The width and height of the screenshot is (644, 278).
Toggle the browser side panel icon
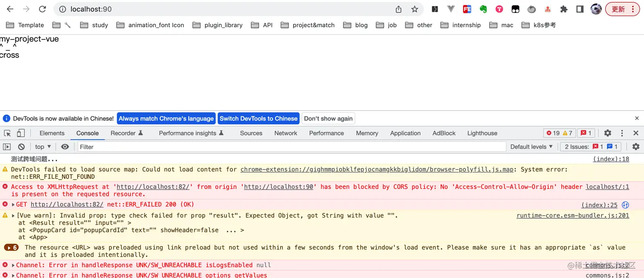580,9
